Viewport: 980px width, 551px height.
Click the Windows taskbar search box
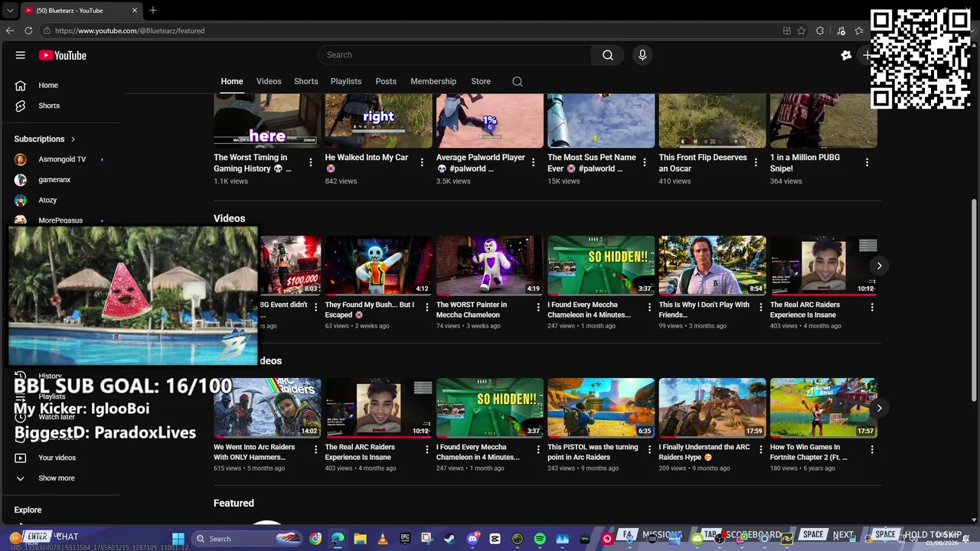(245, 539)
